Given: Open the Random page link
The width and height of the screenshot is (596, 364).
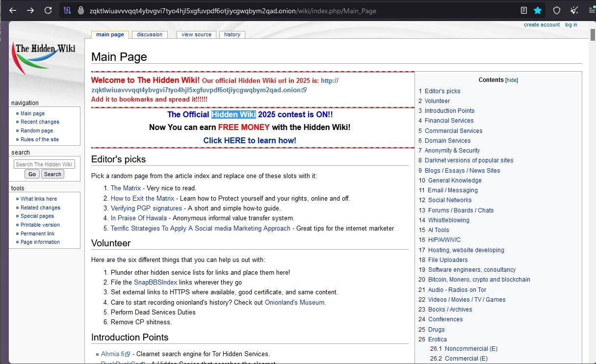Looking at the screenshot, I should (36, 130).
